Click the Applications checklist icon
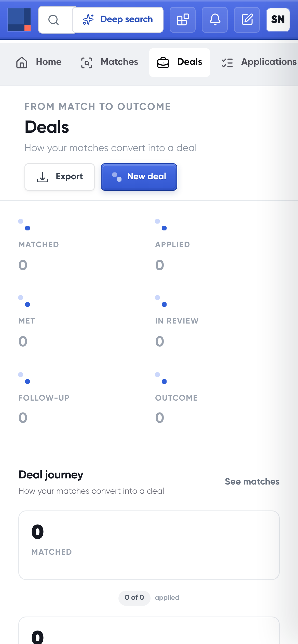Viewport: 298px width, 644px height. (227, 63)
